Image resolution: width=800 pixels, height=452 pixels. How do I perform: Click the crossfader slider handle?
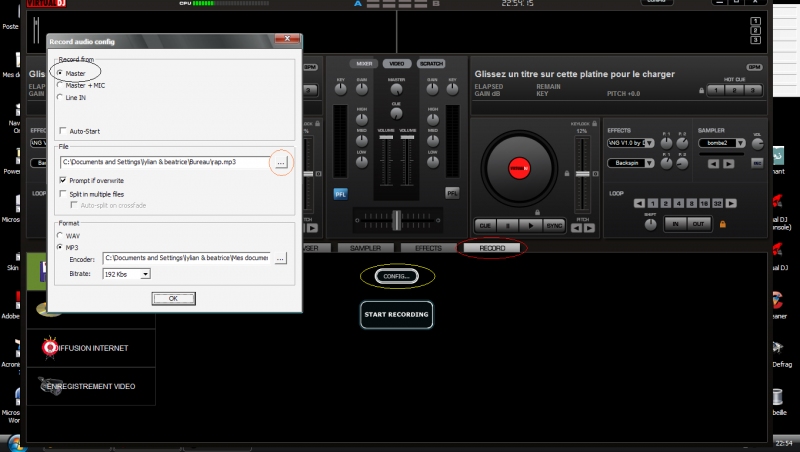396,217
